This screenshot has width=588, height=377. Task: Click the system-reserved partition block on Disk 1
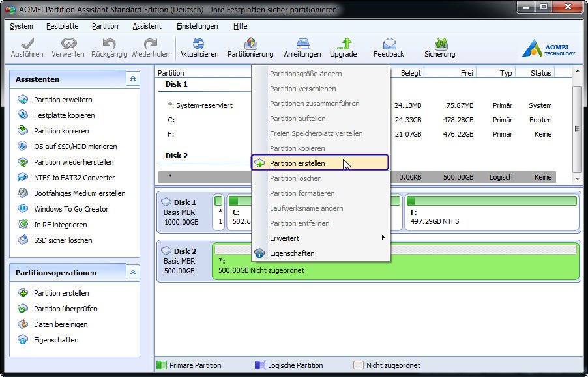point(218,212)
